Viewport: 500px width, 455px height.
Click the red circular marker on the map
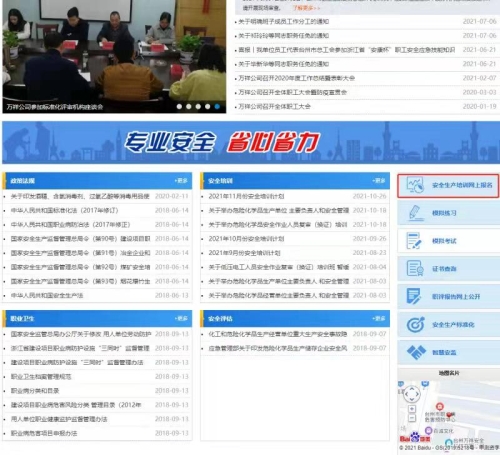pyautogui.click(x=440, y=406)
